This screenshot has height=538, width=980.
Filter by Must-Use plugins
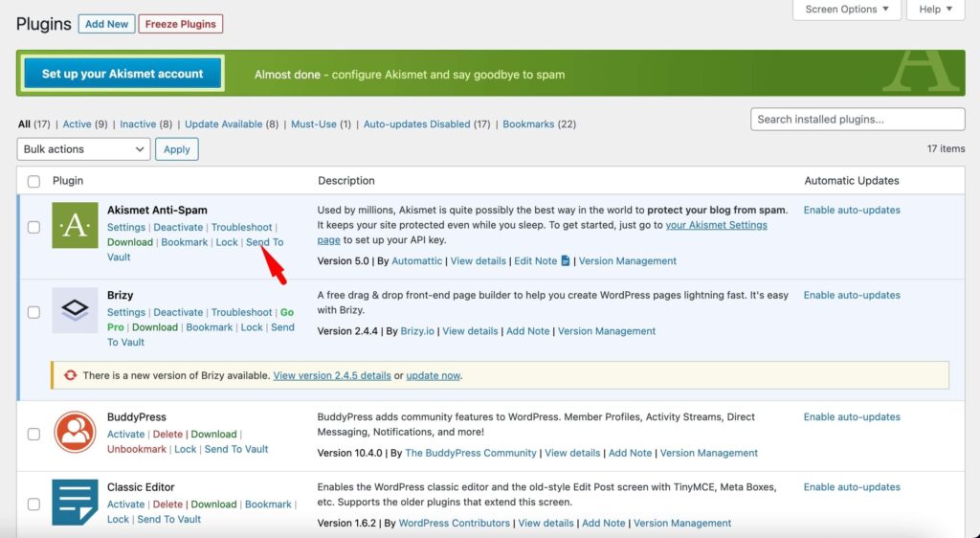coord(314,124)
